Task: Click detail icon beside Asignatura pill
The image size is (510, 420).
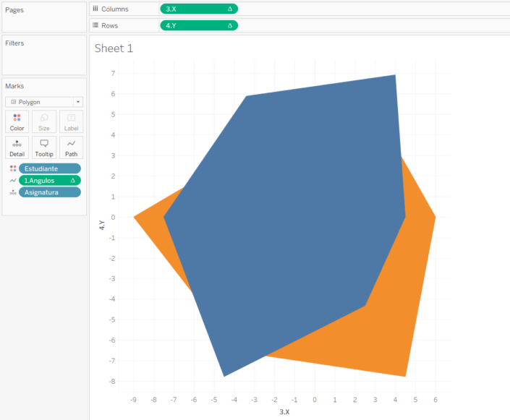Action: [12, 192]
